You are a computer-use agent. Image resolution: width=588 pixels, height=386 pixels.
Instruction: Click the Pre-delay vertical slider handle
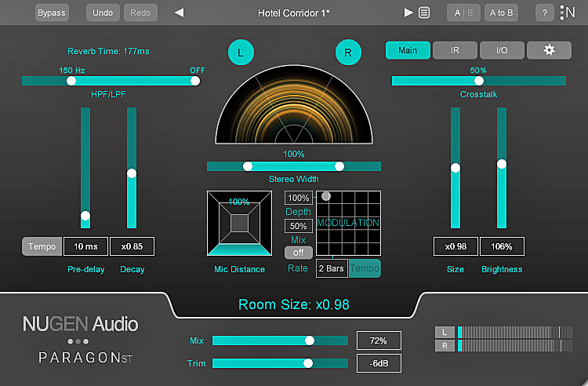85,216
